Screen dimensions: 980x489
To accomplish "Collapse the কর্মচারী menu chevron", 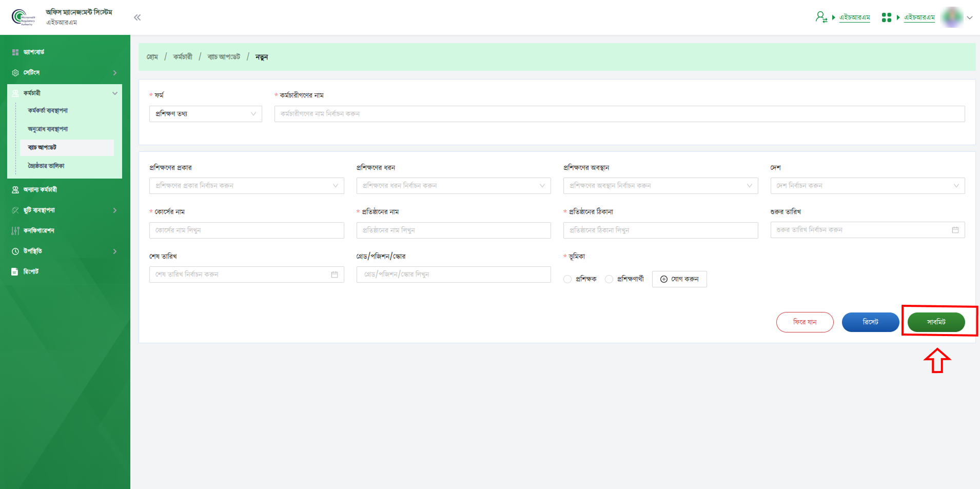I will 115,93.
